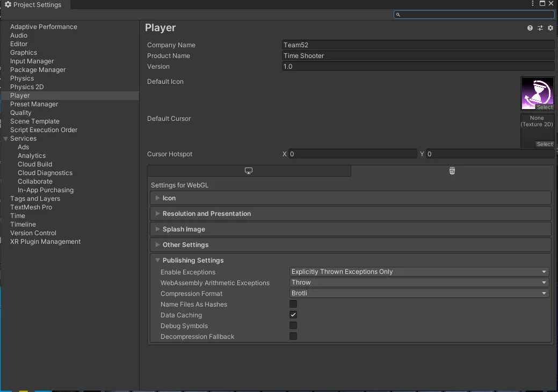Click the Project Settings gear icon in title

tap(8, 5)
